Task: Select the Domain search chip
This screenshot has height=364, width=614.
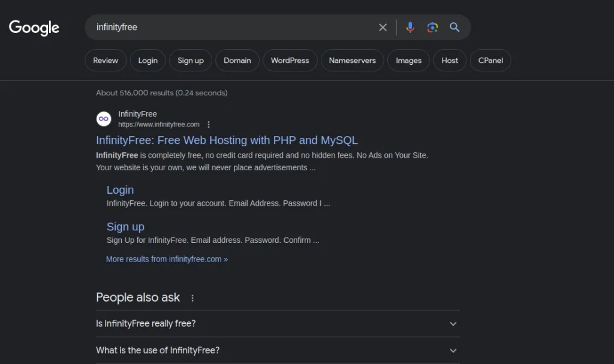Action: [x=237, y=61]
